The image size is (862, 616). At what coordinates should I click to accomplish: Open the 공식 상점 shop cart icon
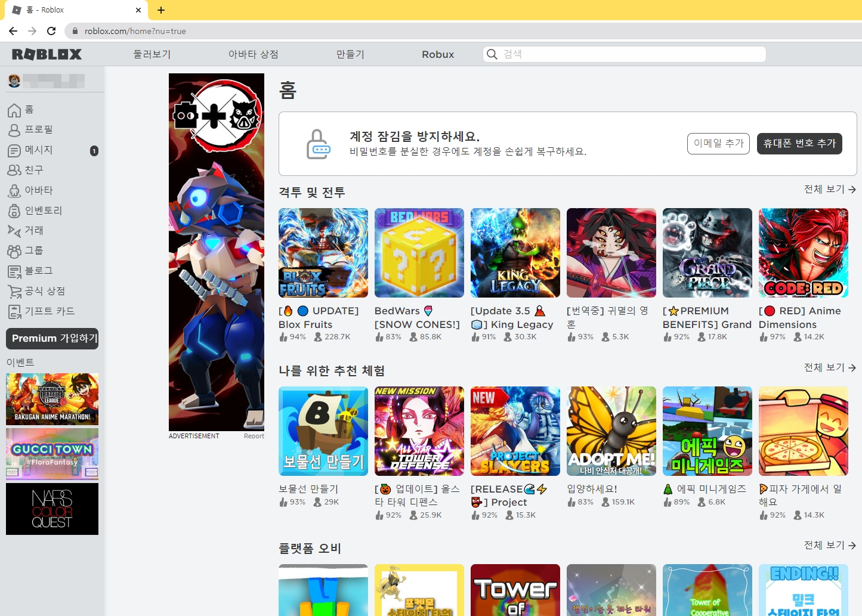click(14, 292)
